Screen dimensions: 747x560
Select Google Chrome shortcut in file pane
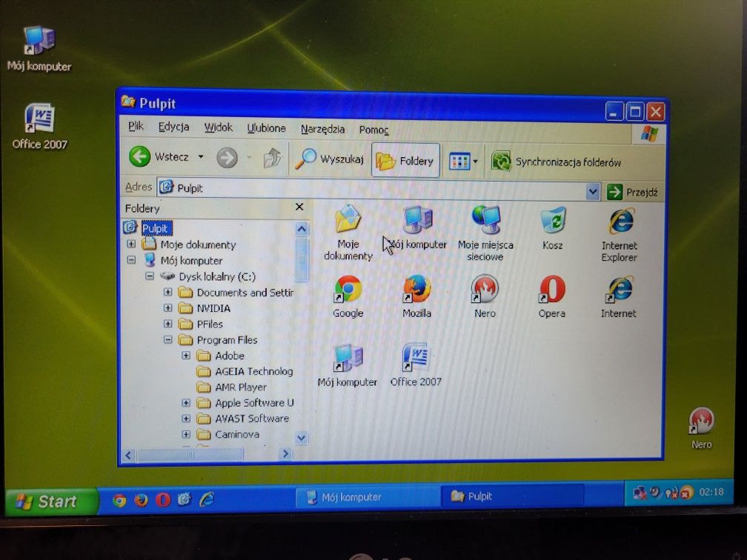[348, 296]
